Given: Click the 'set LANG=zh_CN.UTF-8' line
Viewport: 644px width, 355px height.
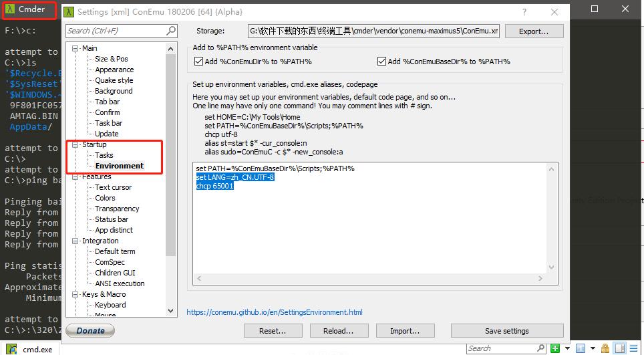Looking at the screenshot, I should [x=235, y=177].
